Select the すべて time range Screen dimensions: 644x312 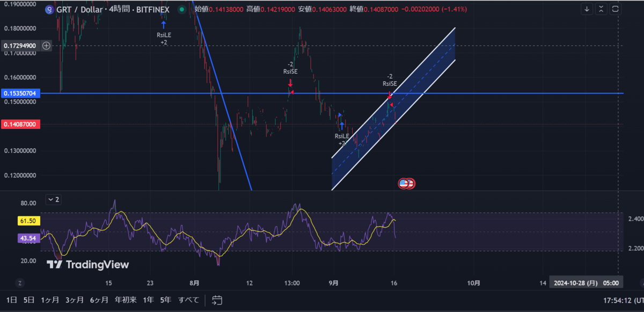[188, 300]
